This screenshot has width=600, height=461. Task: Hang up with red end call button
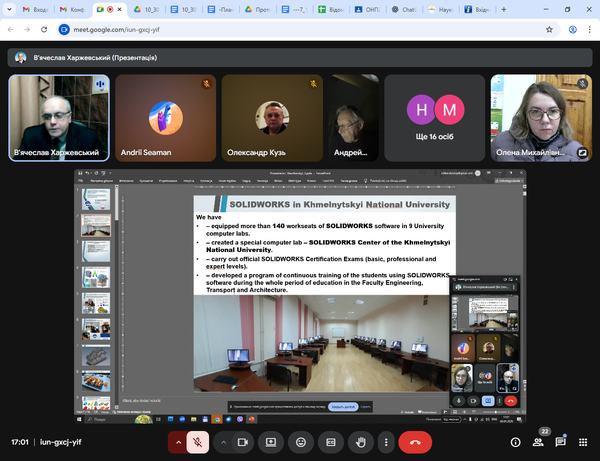(414, 441)
